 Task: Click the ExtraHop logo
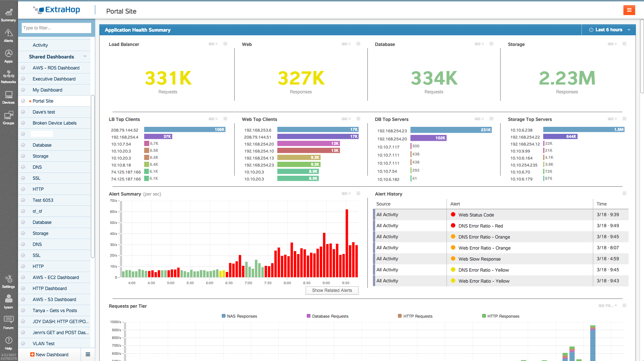point(56,10)
